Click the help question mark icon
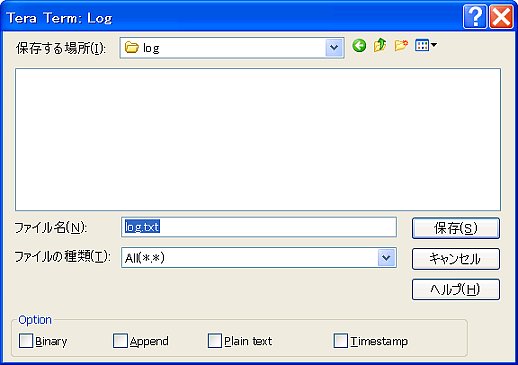The image size is (518, 365). point(475,17)
